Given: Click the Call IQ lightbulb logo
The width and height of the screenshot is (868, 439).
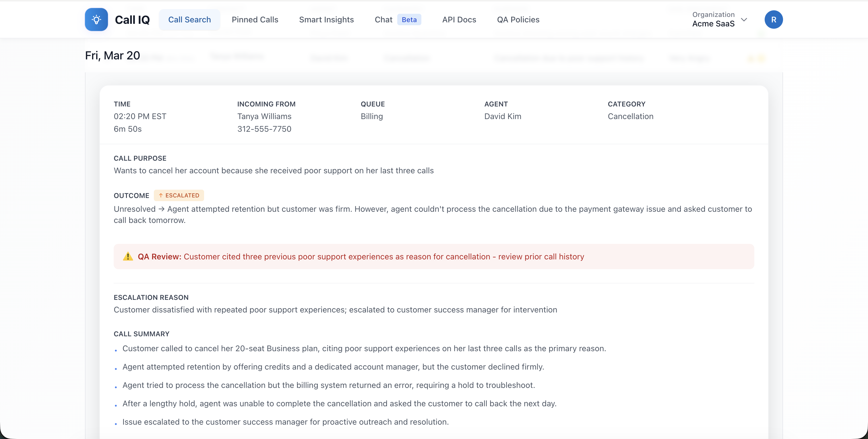Looking at the screenshot, I should [x=96, y=19].
